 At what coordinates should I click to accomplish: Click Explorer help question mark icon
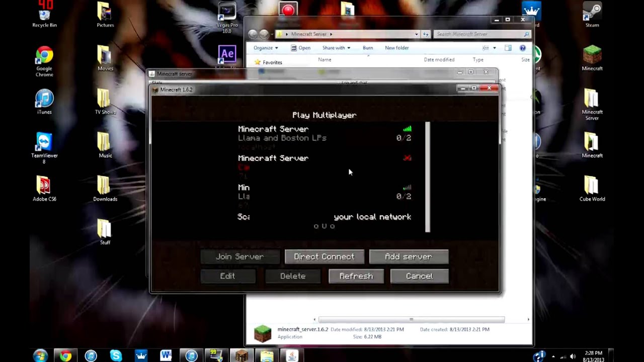(x=522, y=48)
